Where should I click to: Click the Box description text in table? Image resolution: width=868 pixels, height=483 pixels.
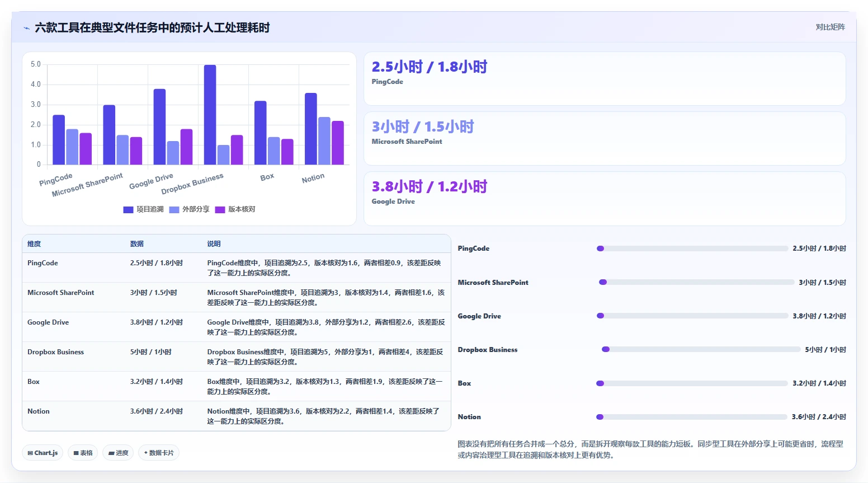[x=325, y=387]
